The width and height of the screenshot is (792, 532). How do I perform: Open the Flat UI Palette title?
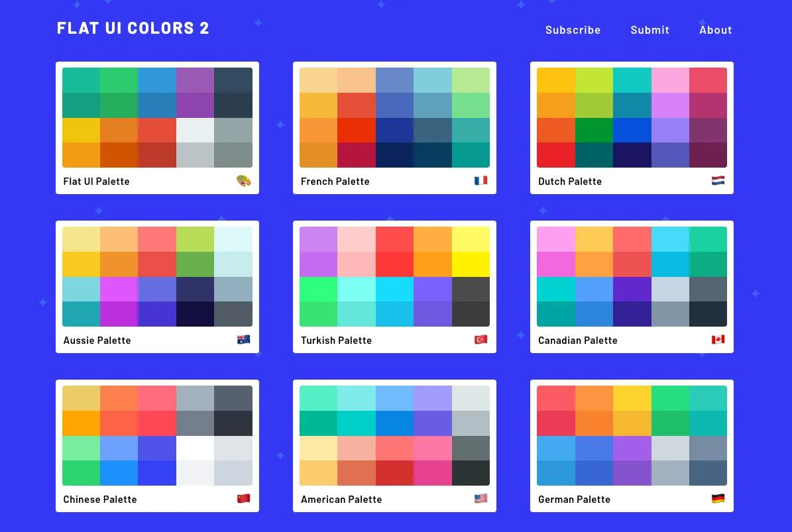click(97, 182)
